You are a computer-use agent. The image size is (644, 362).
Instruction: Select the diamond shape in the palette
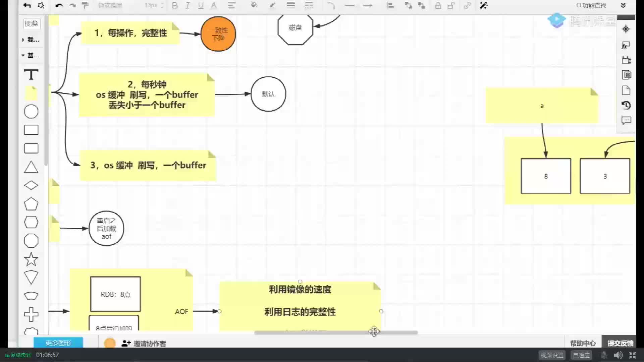click(31, 185)
